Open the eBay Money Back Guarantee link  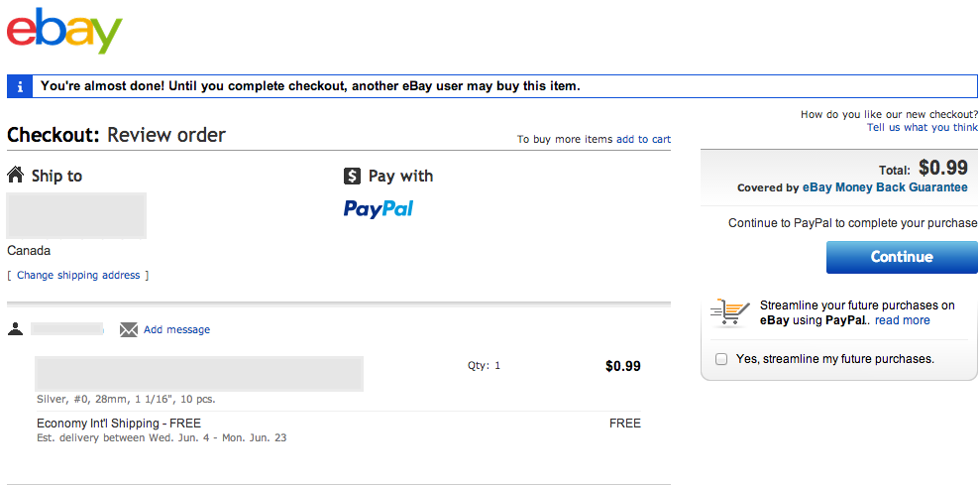tap(885, 187)
